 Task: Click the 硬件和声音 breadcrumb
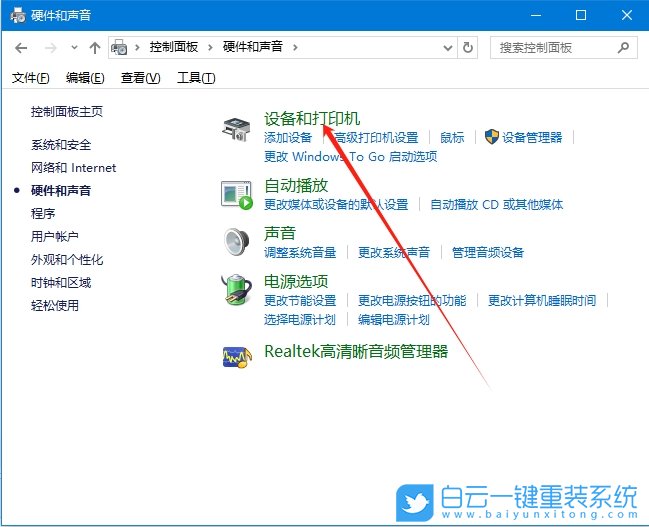pos(253,47)
